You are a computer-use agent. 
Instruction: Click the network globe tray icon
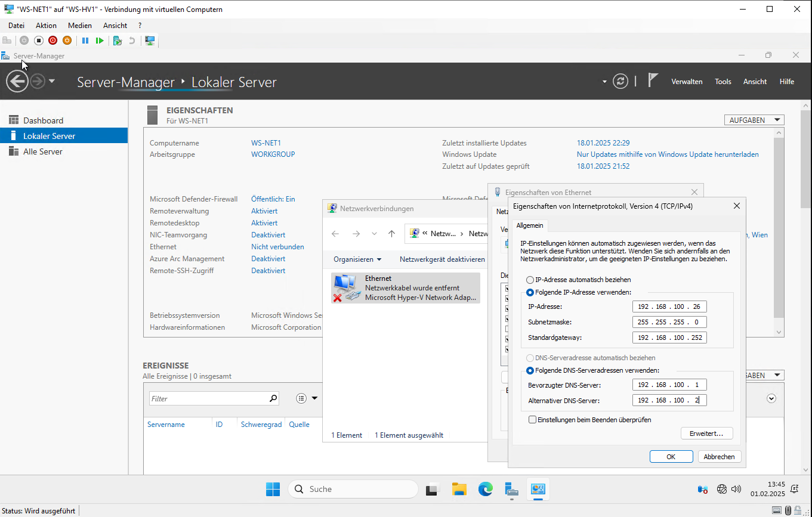coord(721,489)
